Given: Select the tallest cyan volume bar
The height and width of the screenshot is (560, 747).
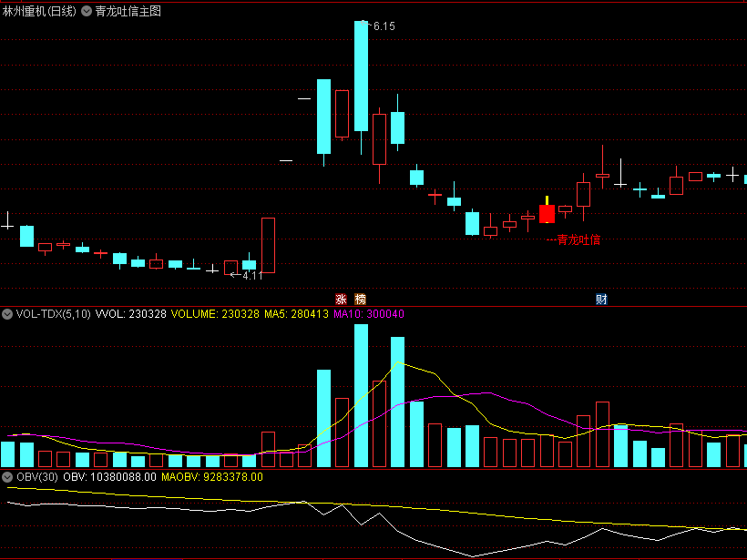Looking at the screenshot, I should click(x=361, y=395).
